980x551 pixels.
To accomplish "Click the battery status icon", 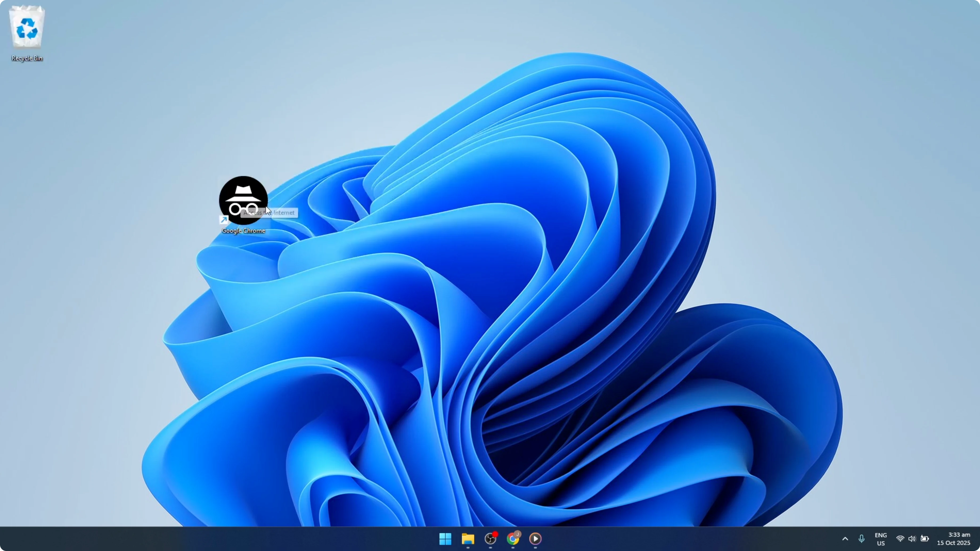I will (x=925, y=539).
